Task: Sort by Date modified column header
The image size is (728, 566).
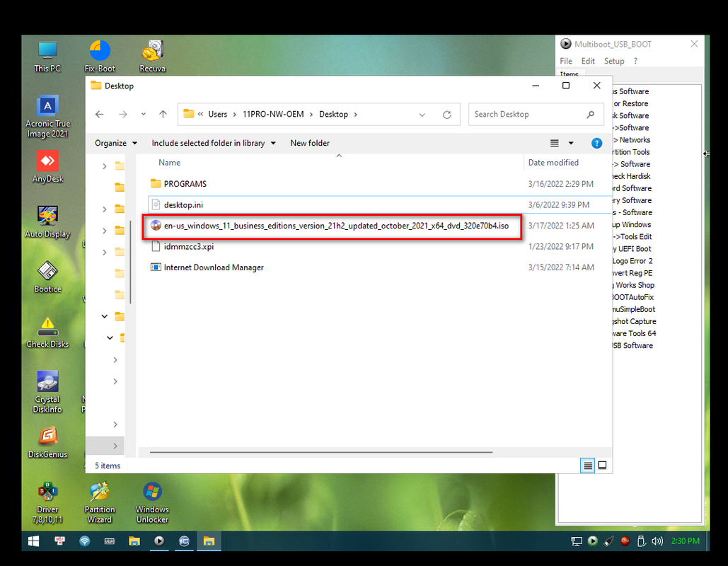Action: [553, 163]
